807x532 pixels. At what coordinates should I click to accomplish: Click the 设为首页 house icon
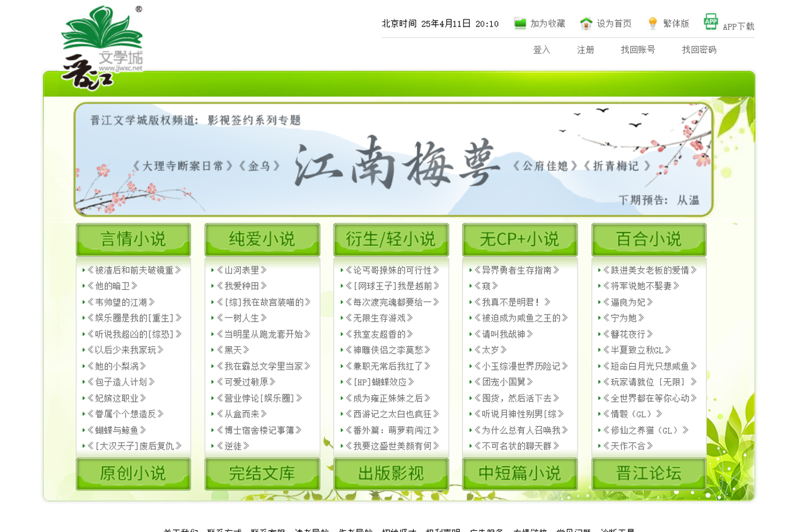586,23
